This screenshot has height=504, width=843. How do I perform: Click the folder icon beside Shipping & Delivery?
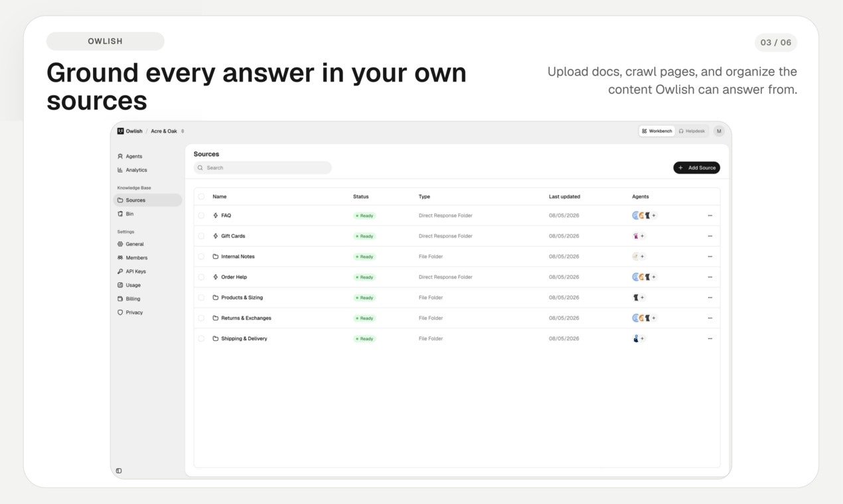click(x=216, y=339)
